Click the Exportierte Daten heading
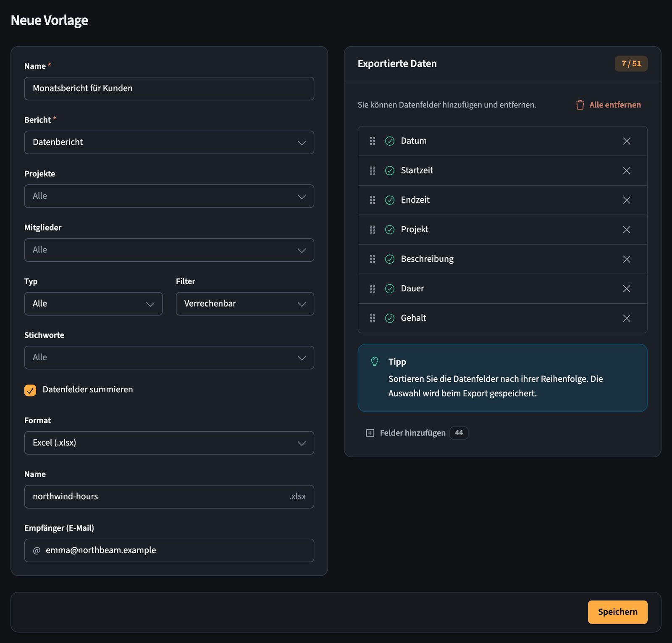 pos(397,63)
